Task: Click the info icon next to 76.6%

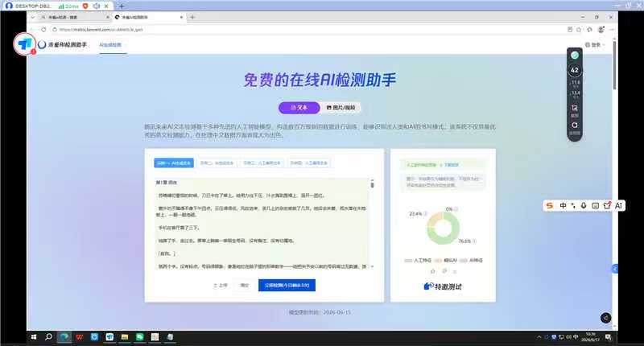Action: pyautogui.click(x=474, y=241)
